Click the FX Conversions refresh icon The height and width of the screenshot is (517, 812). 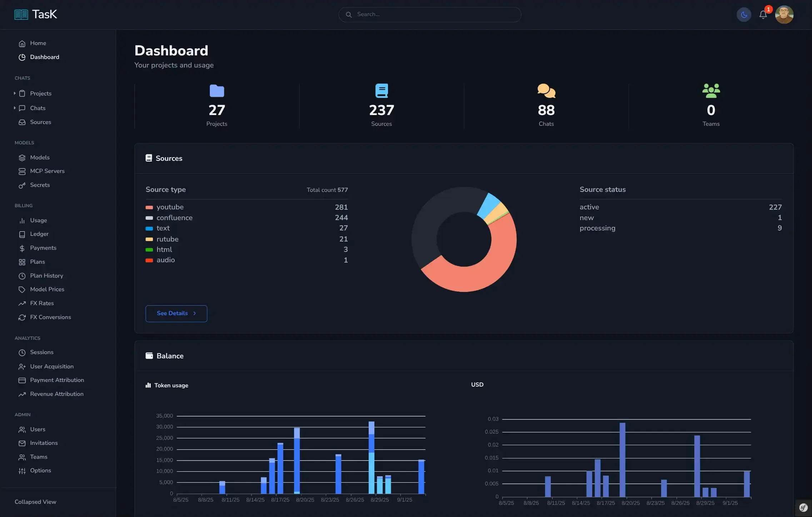[22, 317]
